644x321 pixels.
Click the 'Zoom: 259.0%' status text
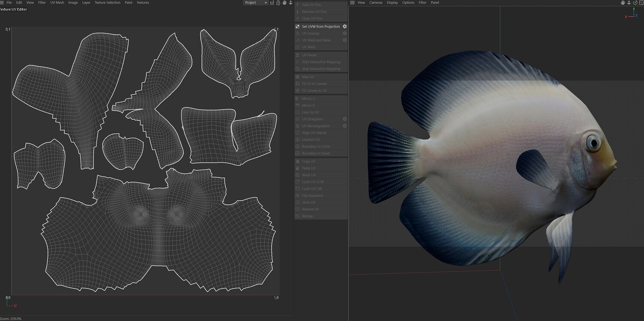click(x=11, y=318)
